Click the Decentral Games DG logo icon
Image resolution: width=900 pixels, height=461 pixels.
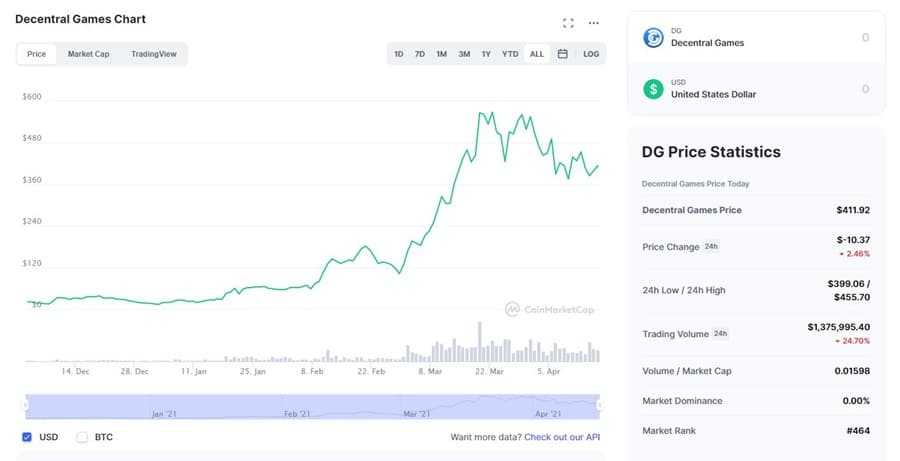pyautogui.click(x=654, y=38)
